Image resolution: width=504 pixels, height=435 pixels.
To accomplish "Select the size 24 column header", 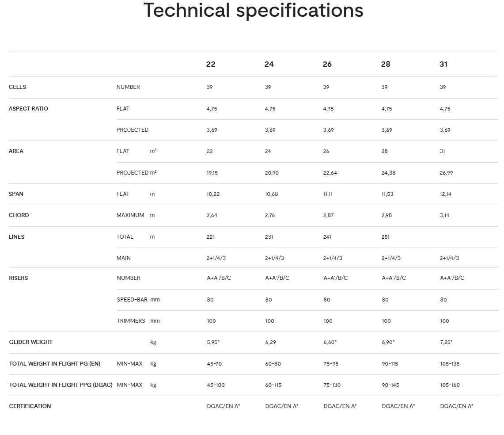I will point(269,64).
